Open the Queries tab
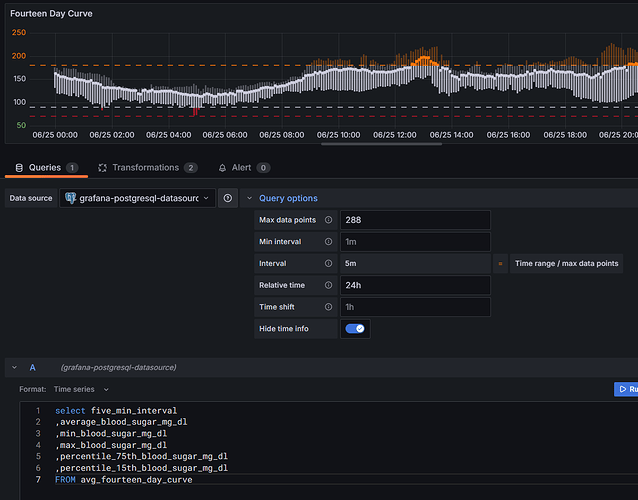The width and height of the screenshot is (638, 500). coord(46,168)
